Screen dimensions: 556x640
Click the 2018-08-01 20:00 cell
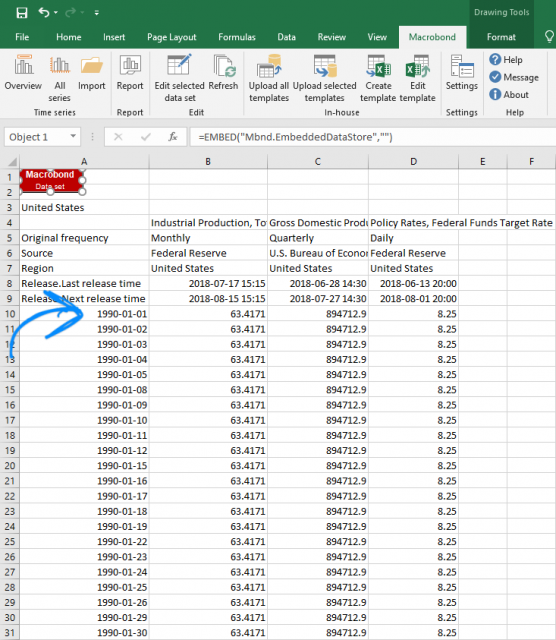pyautogui.click(x=414, y=299)
